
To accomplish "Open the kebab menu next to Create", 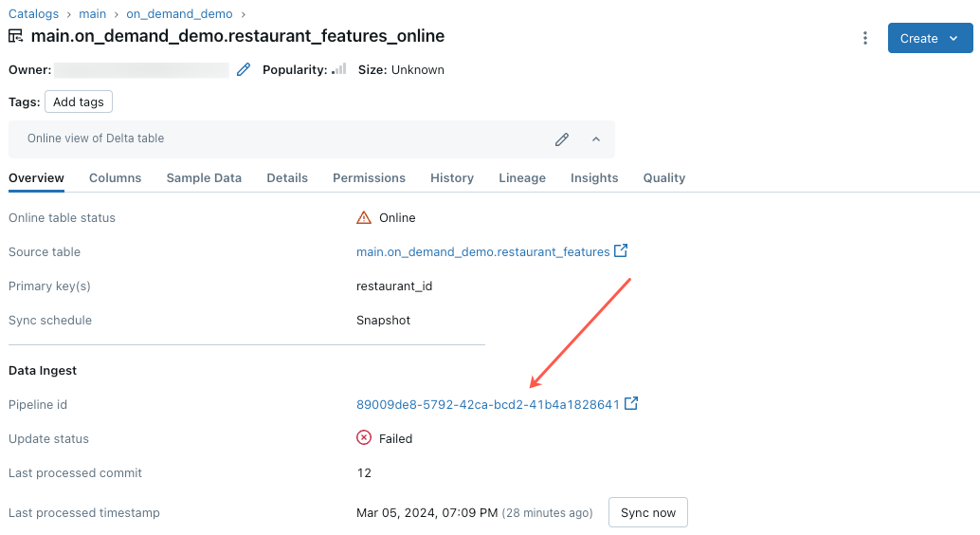I will coord(864,38).
